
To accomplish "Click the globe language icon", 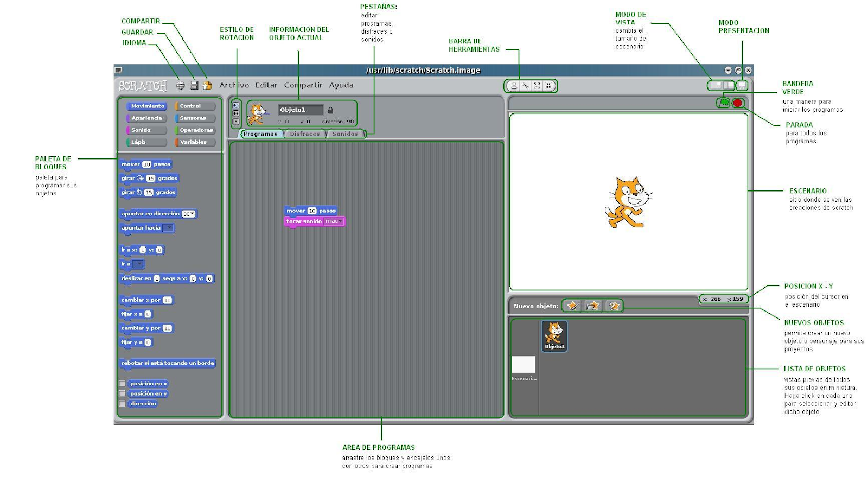I will pyautogui.click(x=180, y=86).
